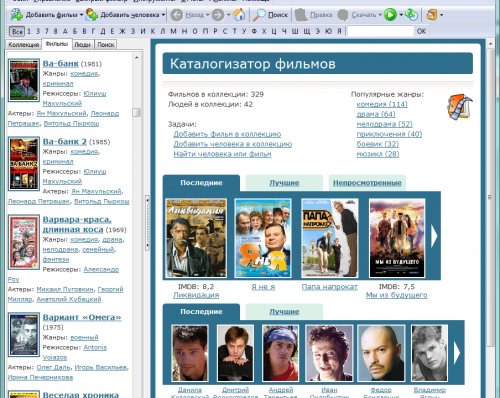Open the Непросмотренные films tab
500x398 pixels.
tap(367, 183)
